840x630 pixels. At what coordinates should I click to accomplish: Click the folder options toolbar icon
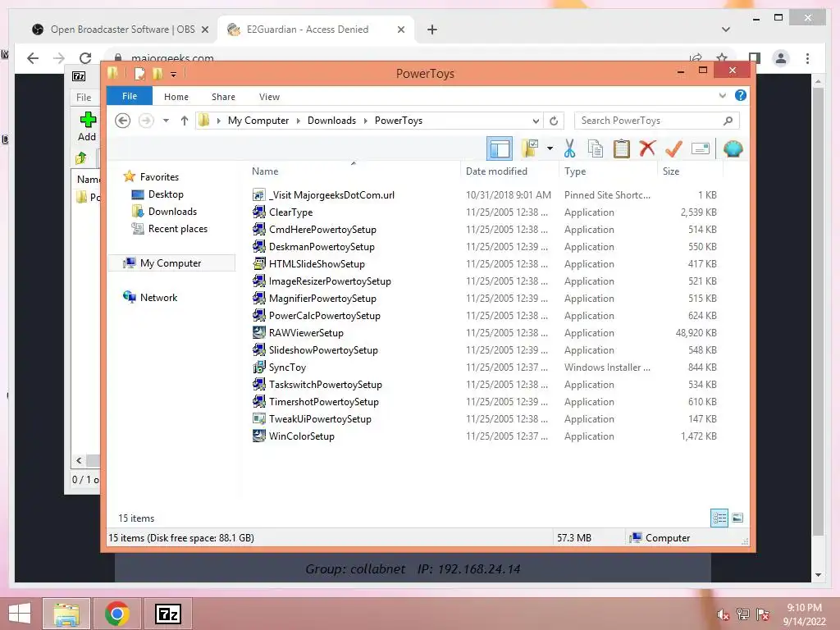click(530, 148)
